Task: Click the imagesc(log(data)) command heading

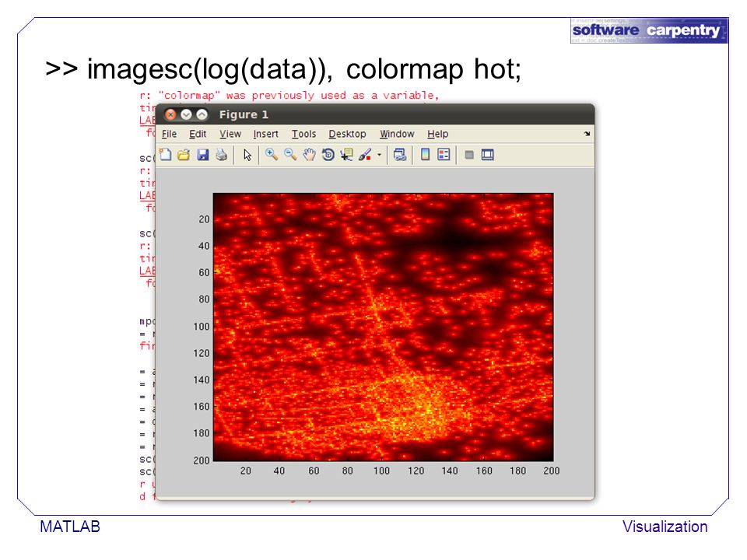Action: [x=283, y=69]
